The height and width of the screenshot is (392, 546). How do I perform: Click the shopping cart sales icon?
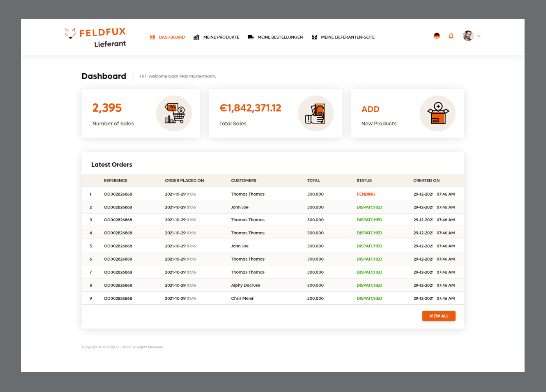tap(174, 113)
